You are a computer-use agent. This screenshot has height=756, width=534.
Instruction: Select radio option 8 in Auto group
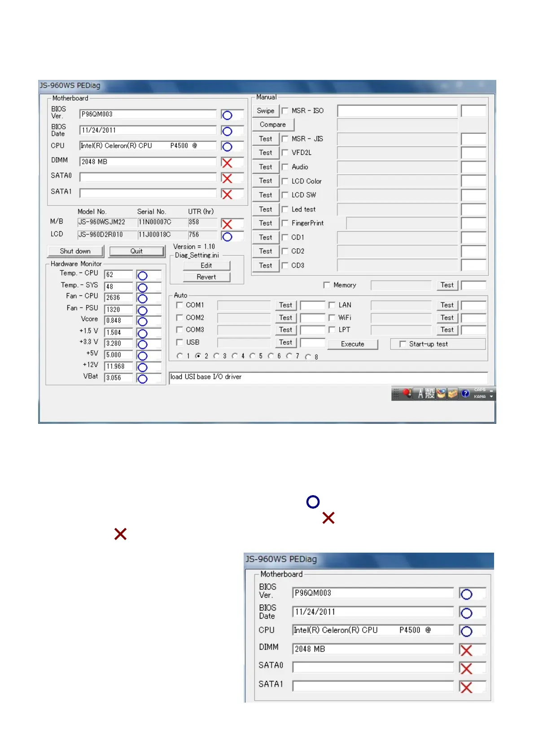click(308, 356)
